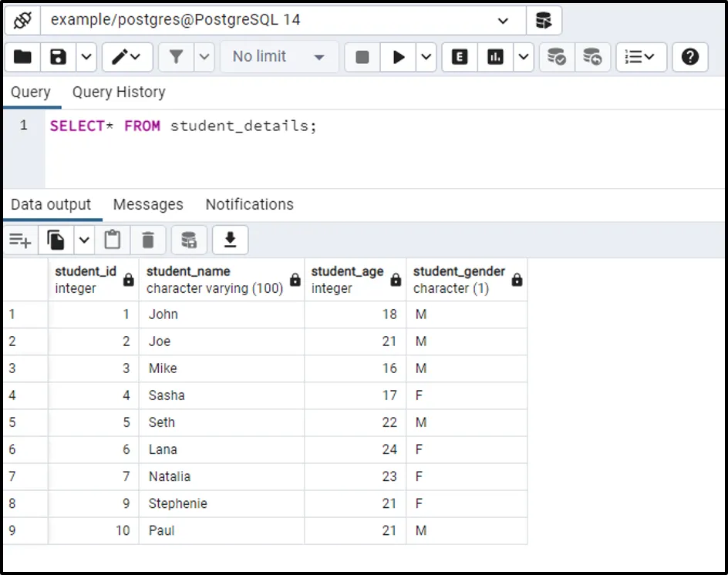Download results with the CSV download icon
This screenshot has width=728, height=575.
click(230, 240)
